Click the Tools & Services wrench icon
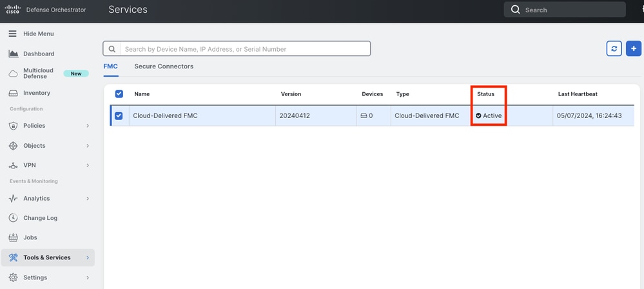 pyautogui.click(x=13, y=257)
